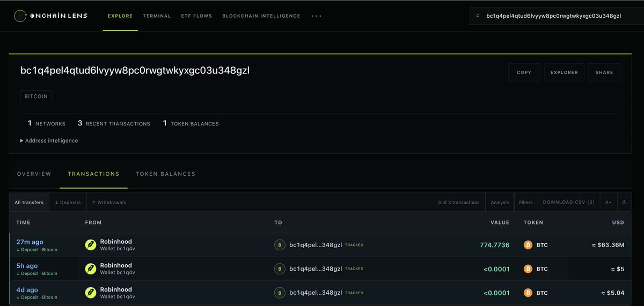
Task: Click the 5h ago timestamp
Action: 27,266
